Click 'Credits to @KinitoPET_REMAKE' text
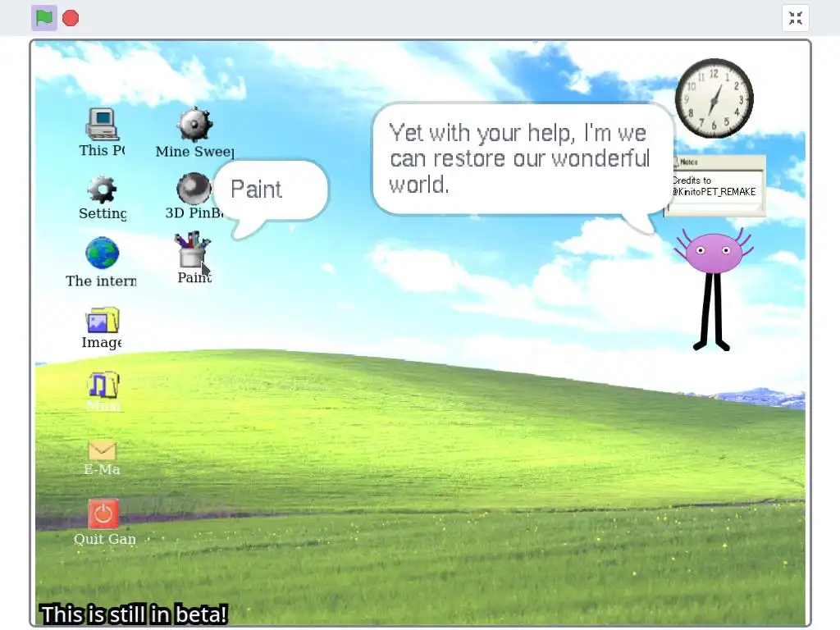 coord(714,186)
